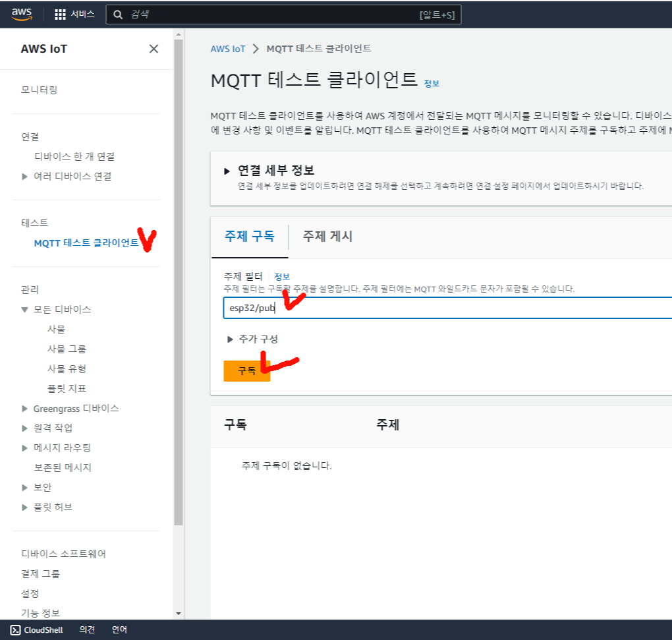Expand 원격 작업 arrow

pos(25,428)
